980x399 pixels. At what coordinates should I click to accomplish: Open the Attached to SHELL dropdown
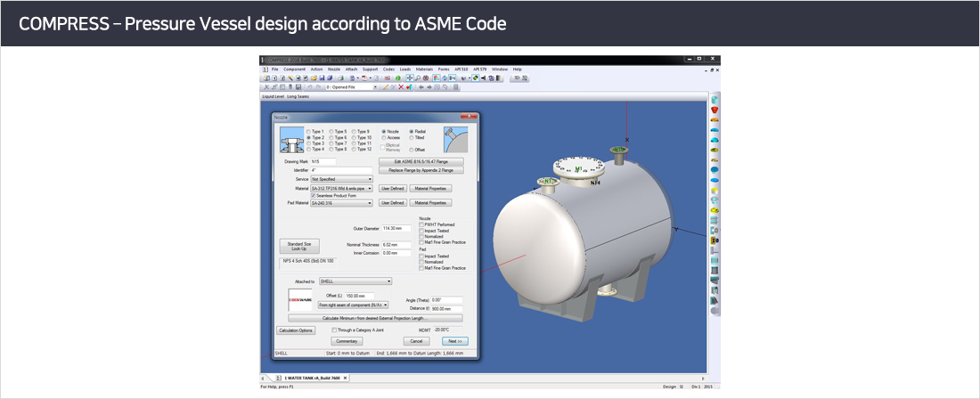tap(355, 281)
